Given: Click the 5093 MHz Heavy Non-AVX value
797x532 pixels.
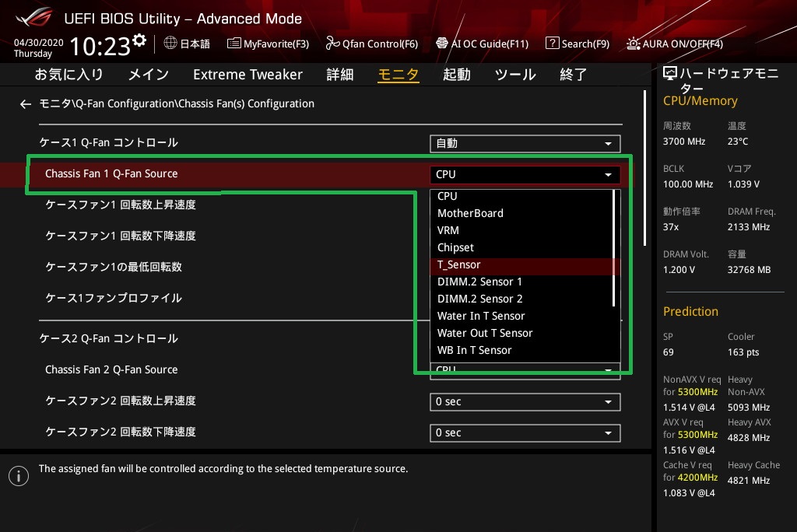Looking at the screenshot, I should click(748, 408).
